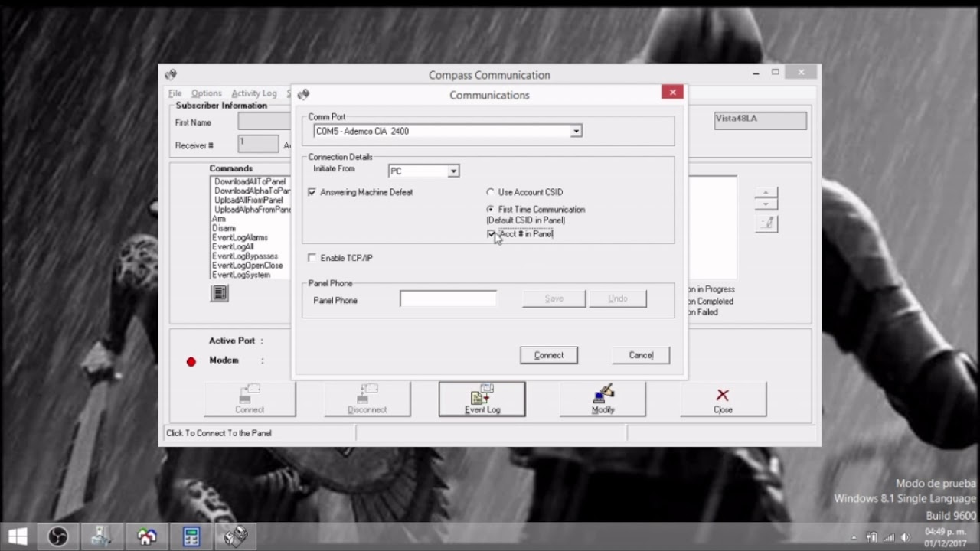Click the First Name field
The width and height of the screenshot is (980, 551).
pyautogui.click(x=265, y=122)
